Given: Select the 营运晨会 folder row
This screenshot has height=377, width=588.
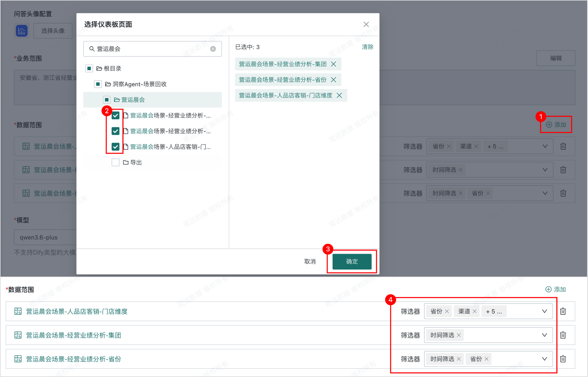Looking at the screenshot, I should pyautogui.click(x=152, y=100).
